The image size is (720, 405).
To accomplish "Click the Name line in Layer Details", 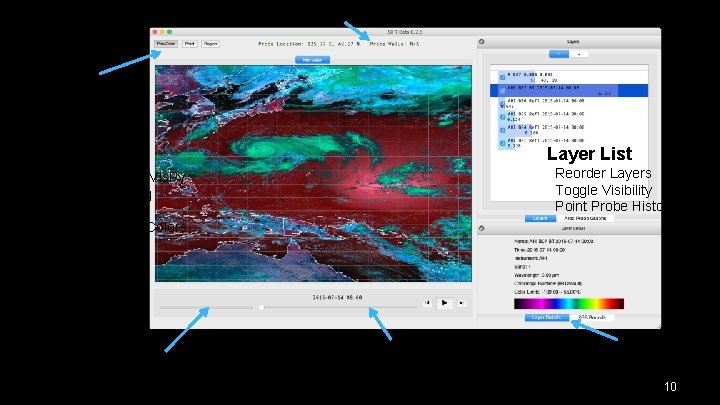I will point(554,241).
